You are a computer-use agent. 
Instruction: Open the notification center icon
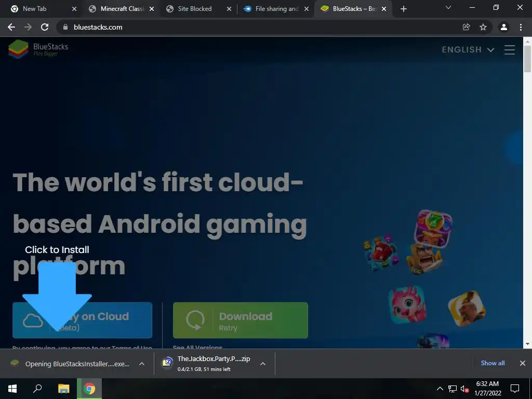[x=515, y=389]
